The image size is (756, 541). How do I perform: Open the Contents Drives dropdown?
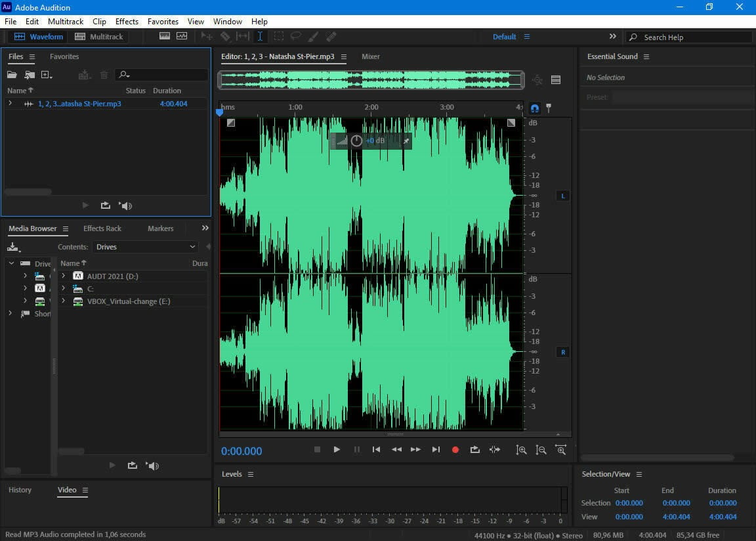(146, 247)
